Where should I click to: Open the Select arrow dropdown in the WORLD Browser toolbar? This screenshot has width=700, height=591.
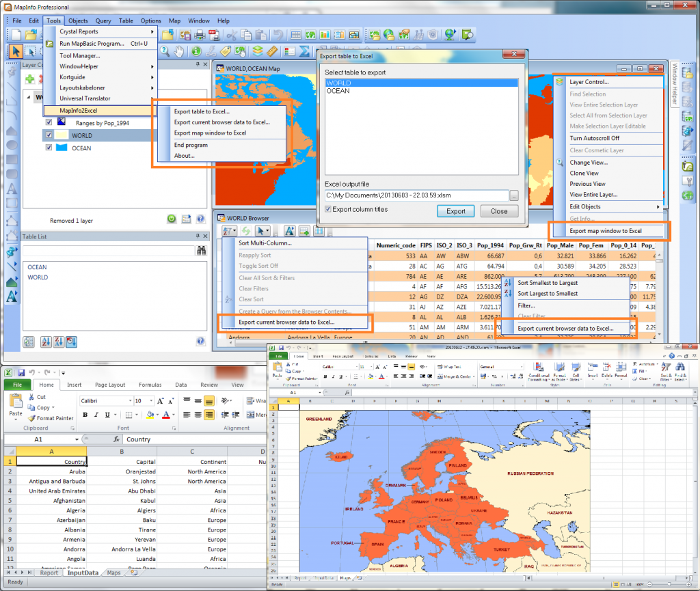(x=268, y=231)
